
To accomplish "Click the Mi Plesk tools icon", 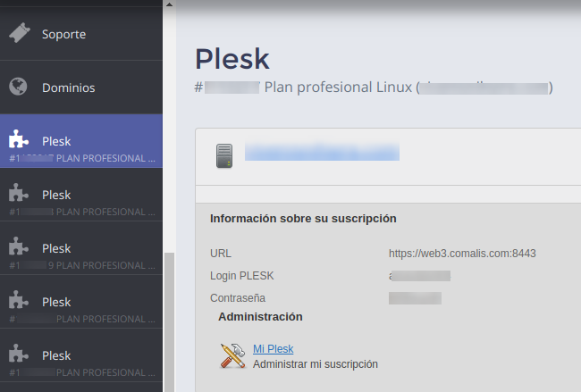I will point(233,355).
